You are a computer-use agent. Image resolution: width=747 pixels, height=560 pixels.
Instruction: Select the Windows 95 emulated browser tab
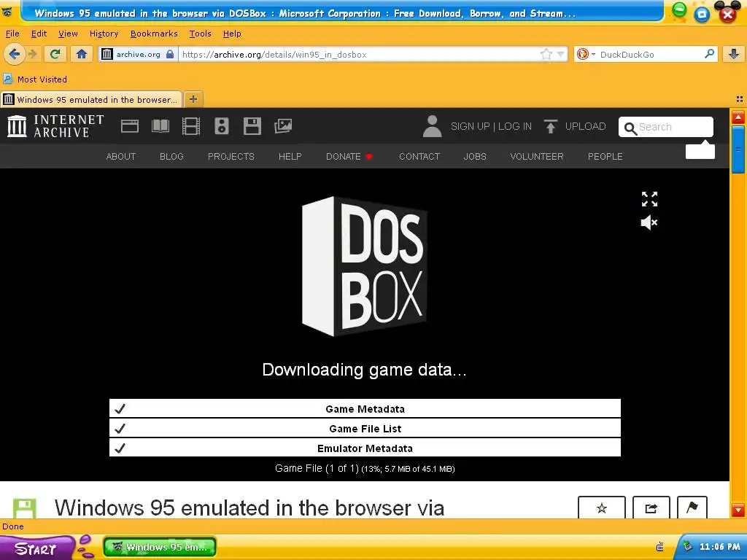(91, 99)
